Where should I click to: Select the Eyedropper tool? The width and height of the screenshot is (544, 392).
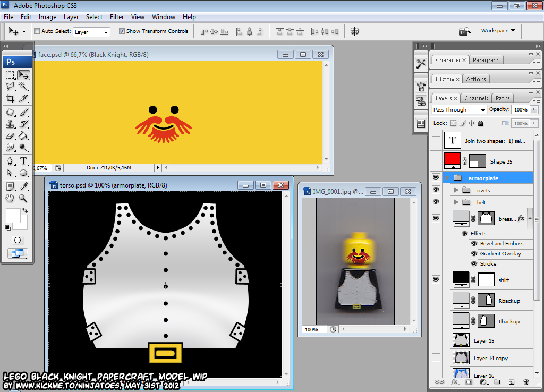(x=23, y=186)
